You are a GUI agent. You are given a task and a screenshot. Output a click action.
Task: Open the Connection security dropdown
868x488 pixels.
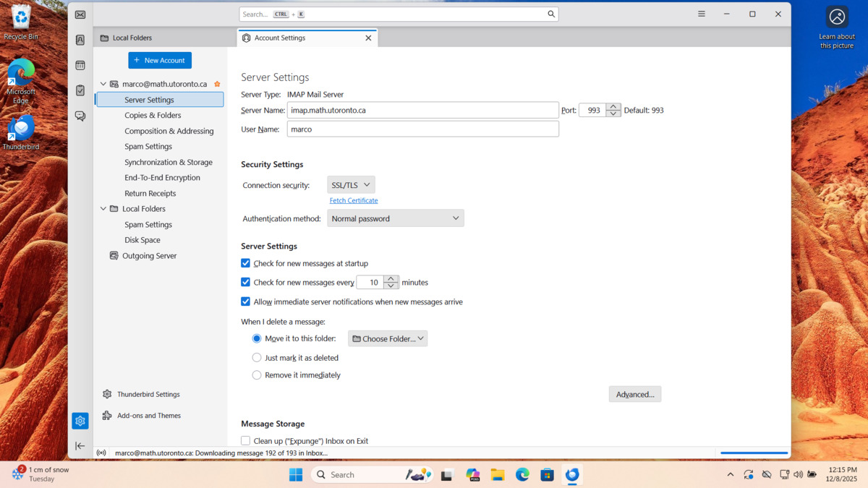click(351, 184)
